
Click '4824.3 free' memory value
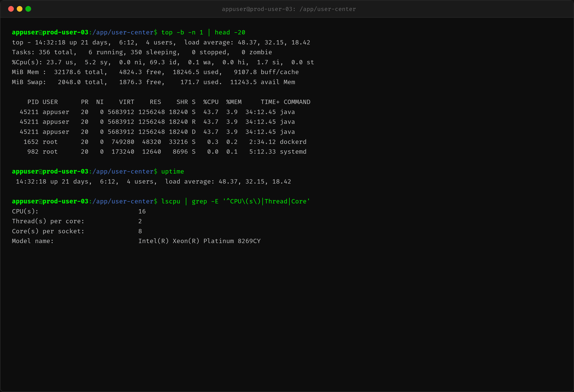140,72
